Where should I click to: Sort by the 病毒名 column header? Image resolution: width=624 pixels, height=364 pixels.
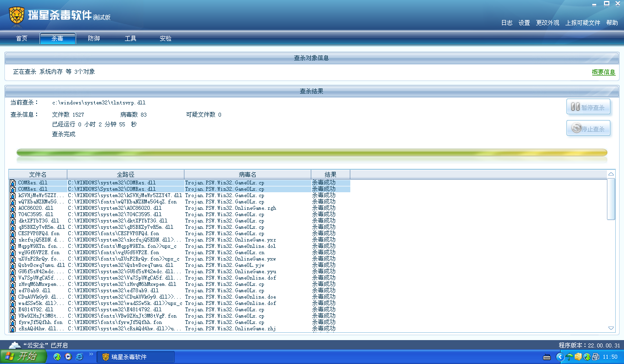[x=247, y=174]
